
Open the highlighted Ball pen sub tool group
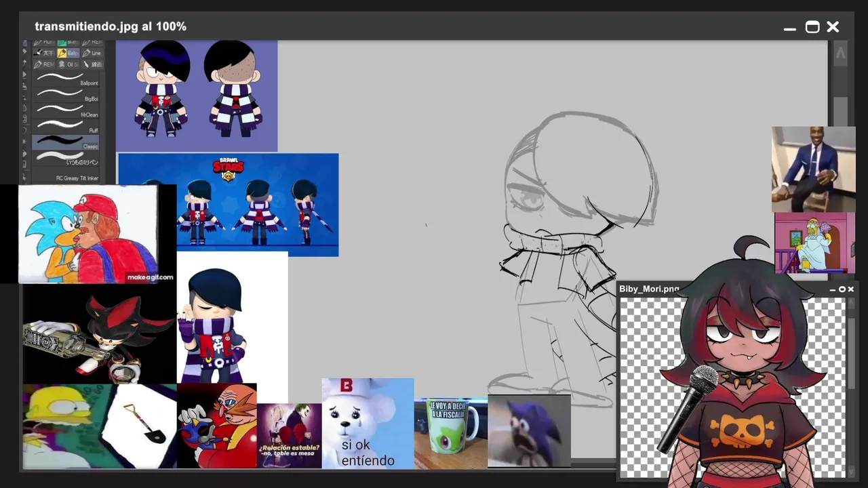[68, 53]
